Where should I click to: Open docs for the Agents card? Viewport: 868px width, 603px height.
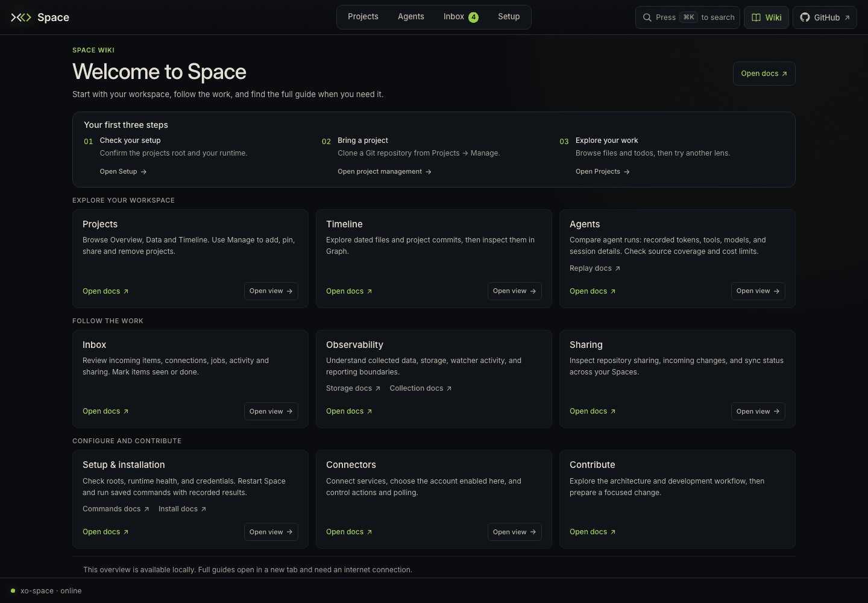[593, 291]
